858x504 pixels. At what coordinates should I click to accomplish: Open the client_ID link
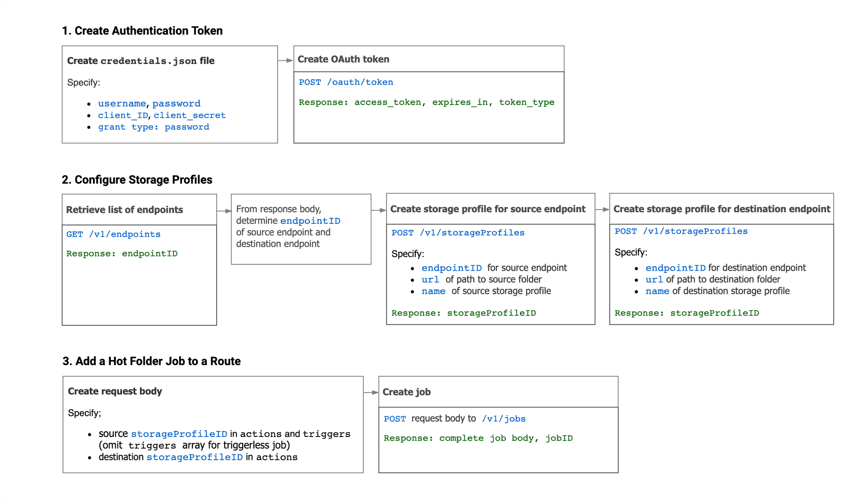[123, 115]
